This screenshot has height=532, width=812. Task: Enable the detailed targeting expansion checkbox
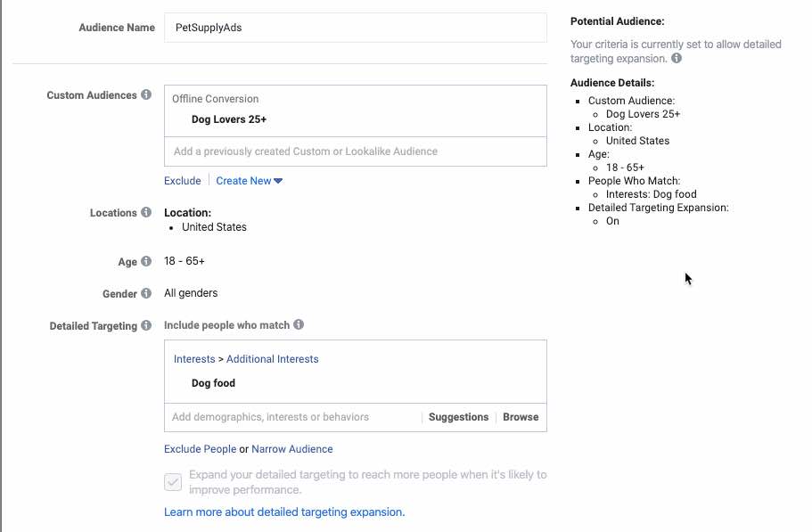(x=173, y=482)
